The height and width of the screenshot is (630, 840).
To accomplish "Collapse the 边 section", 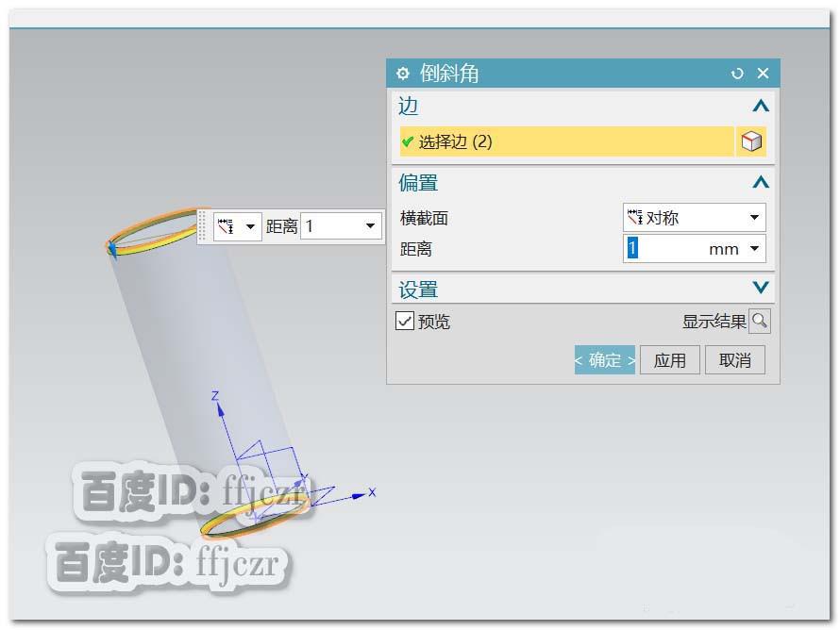I will (x=761, y=106).
